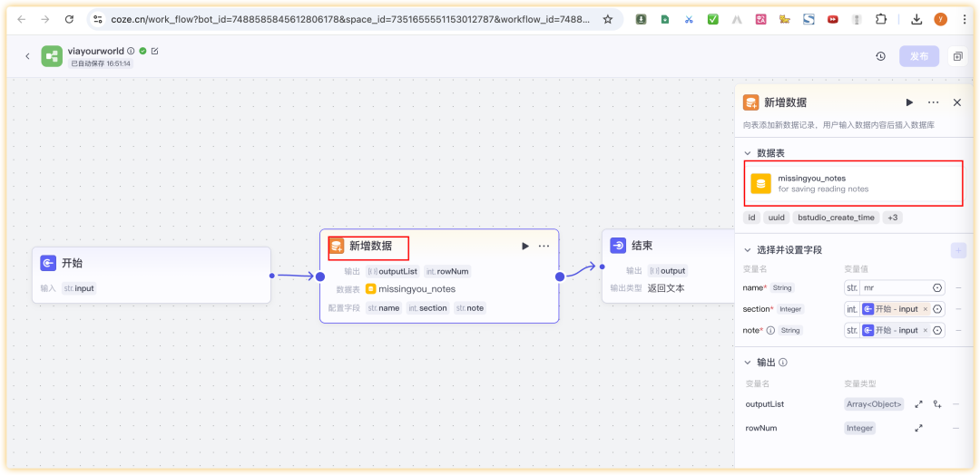The height and width of the screenshot is (475, 980).
Task: Click the 开始 node output connector dot
Action: click(x=271, y=276)
